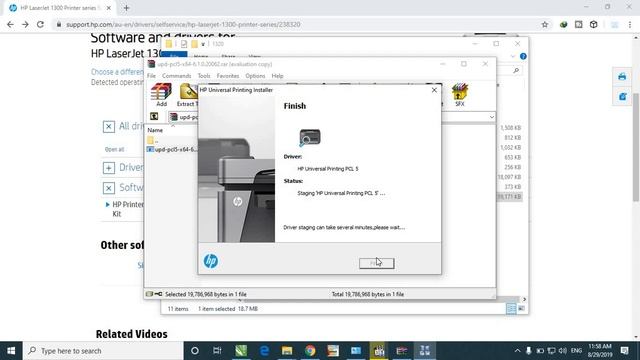Click the printer search icon under Finish
640x360 pixels.
(309, 138)
